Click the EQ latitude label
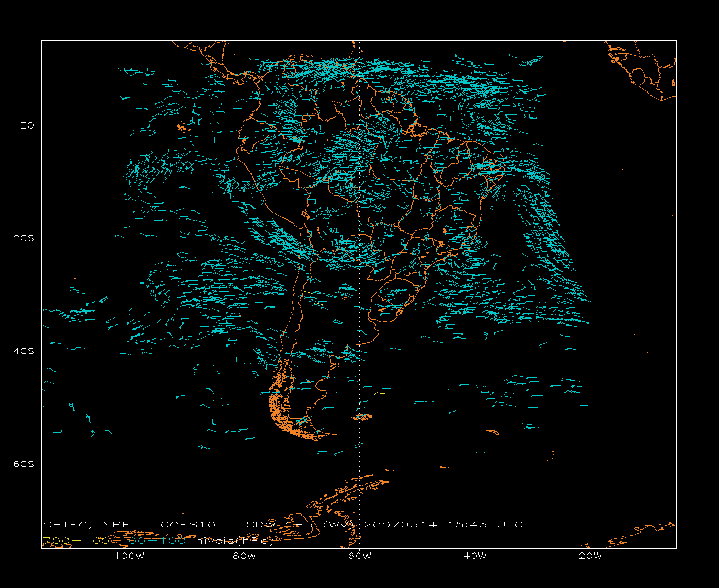The width and height of the screenshot is (719, 588). tap(27, 125)
